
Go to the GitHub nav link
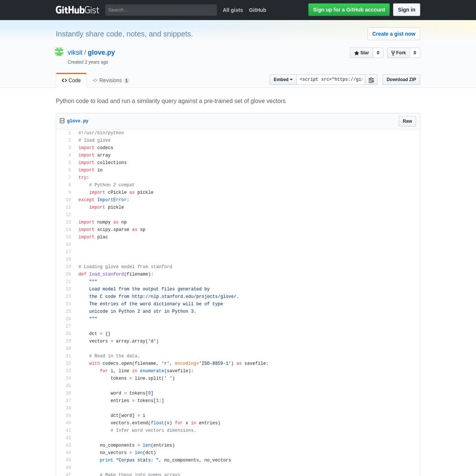tap(258, 10)
